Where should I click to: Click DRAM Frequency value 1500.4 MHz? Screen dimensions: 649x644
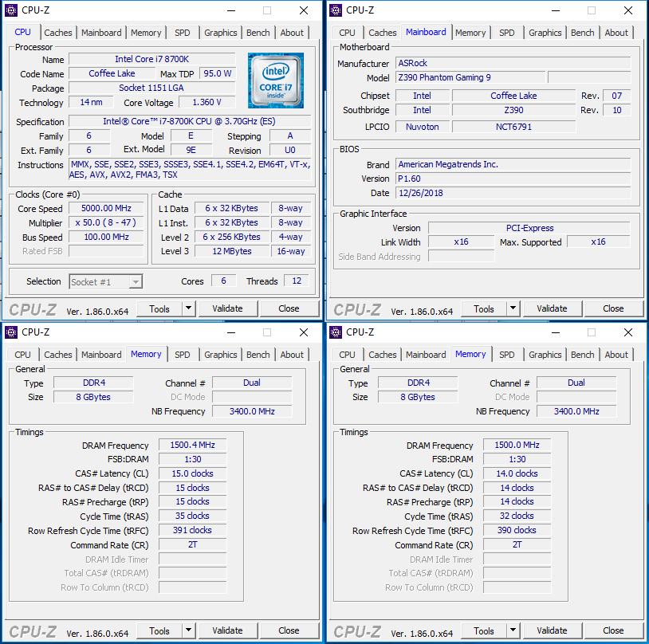click(x=192, y=445)
